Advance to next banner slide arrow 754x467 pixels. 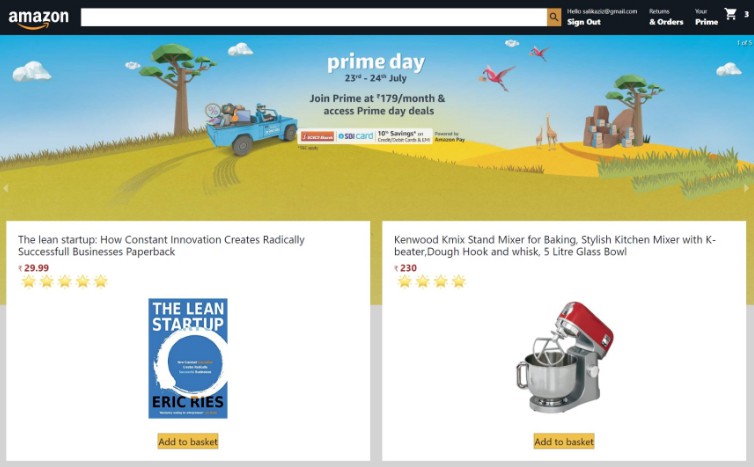coord(746,188)
